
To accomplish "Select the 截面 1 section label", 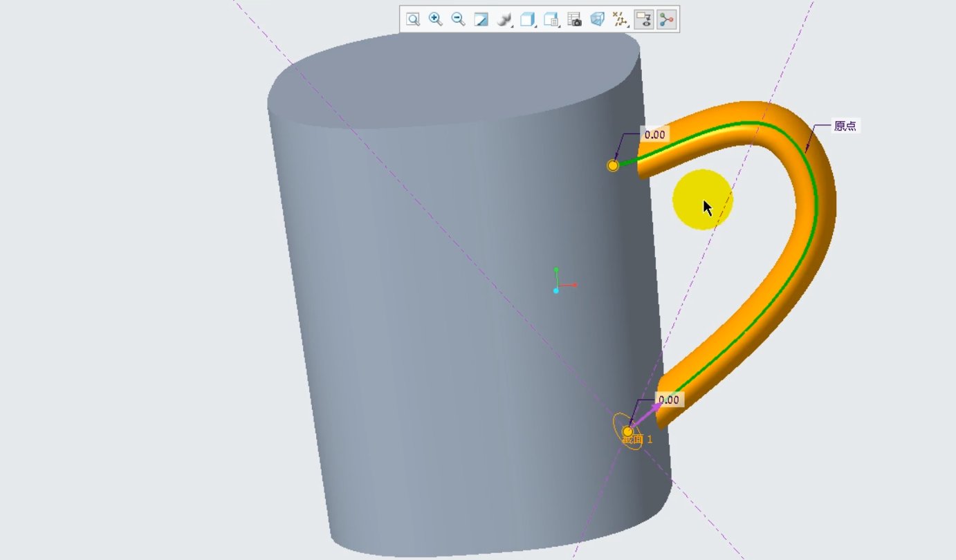I will (x=637, y=440).
